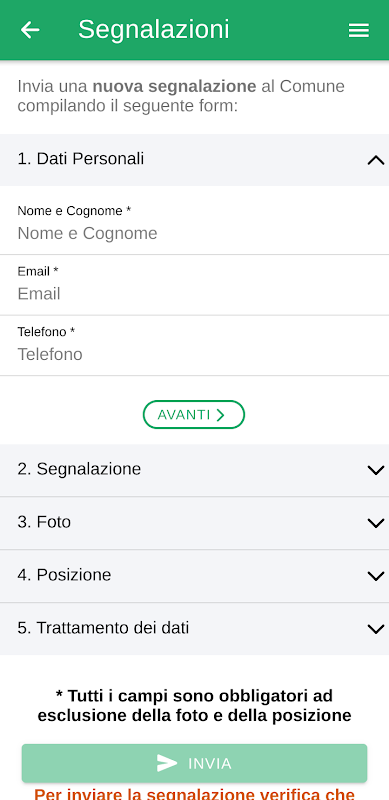
Task: Focus the Nome e Cognome input field
Action: pos(194,234)
